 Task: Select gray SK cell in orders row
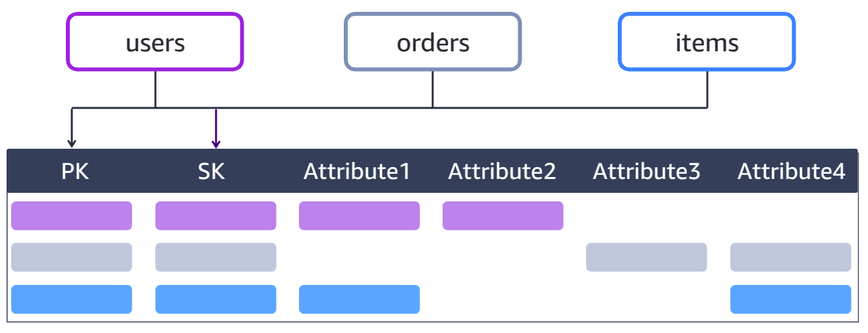pyautogui.click(x=216, y=257)
